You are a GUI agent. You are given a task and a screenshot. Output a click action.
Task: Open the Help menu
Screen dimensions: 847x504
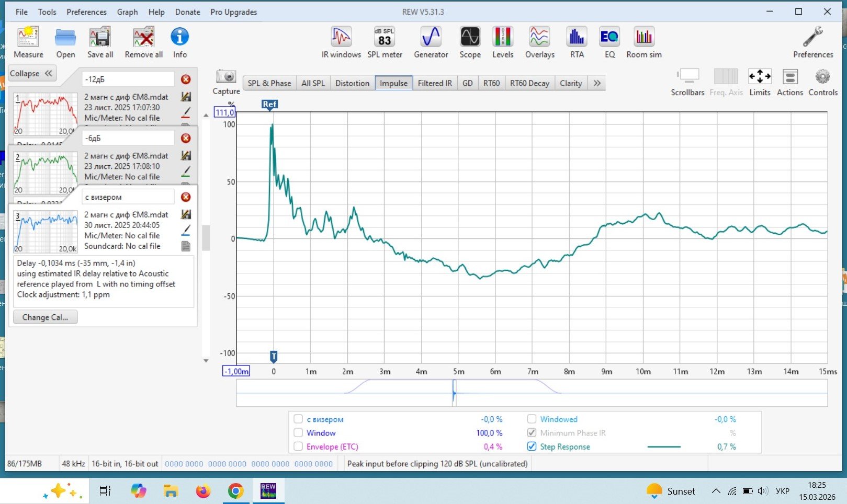[x=156, y=12]
